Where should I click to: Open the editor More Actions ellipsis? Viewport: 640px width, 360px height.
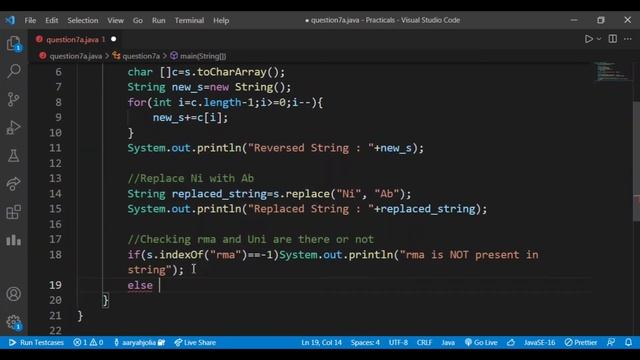(628, 39)
